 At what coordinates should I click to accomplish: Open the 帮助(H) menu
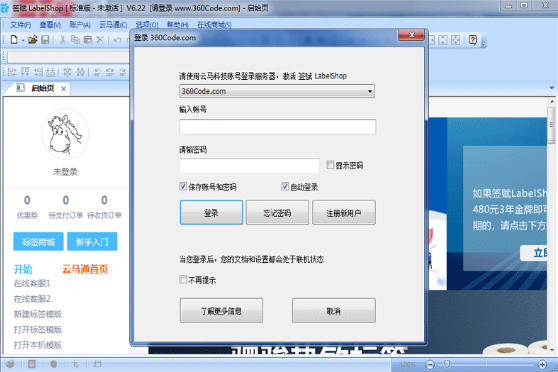pyautogui.click(x=178, y=25)
